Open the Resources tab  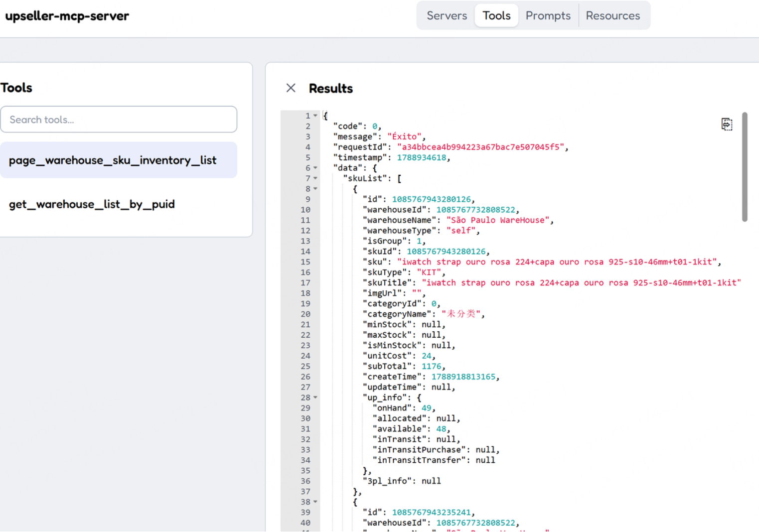[x=612, y=15]
